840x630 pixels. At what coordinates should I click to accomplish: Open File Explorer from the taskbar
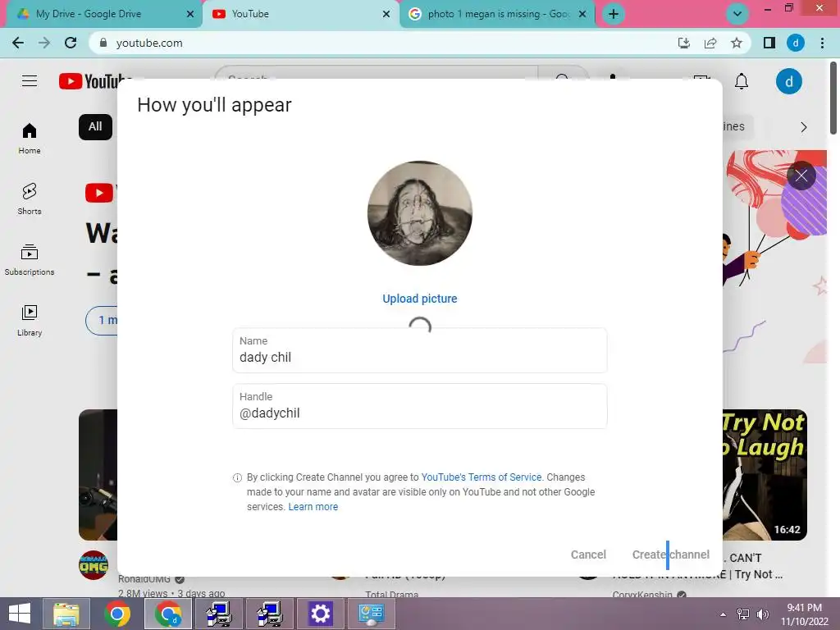click(x=66, y=614)
